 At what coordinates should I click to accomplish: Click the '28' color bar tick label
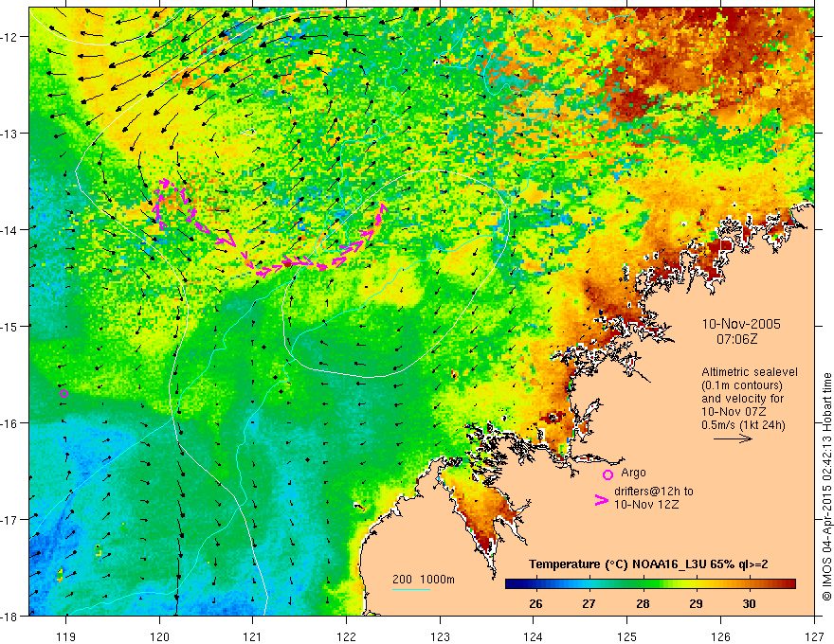(643, 604)
